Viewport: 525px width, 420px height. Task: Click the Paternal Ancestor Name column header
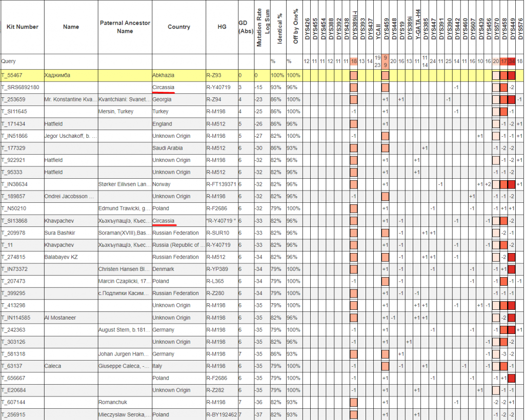point(125,27)
